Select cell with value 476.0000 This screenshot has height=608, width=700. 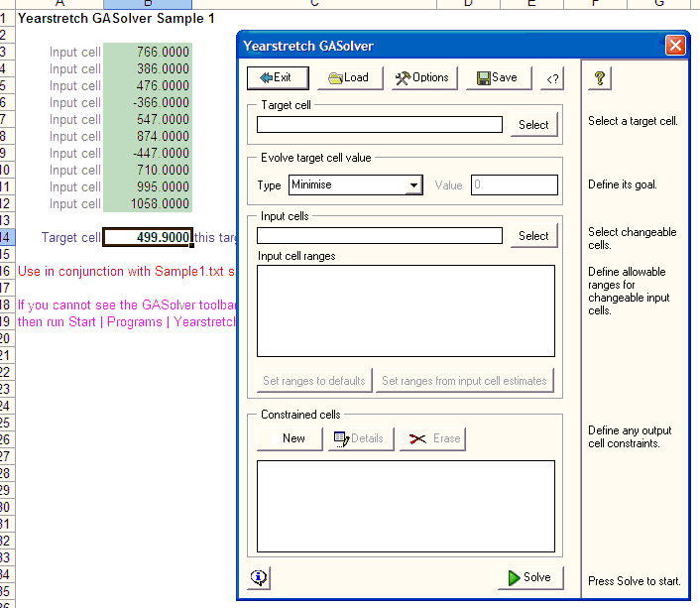point(148,85)
